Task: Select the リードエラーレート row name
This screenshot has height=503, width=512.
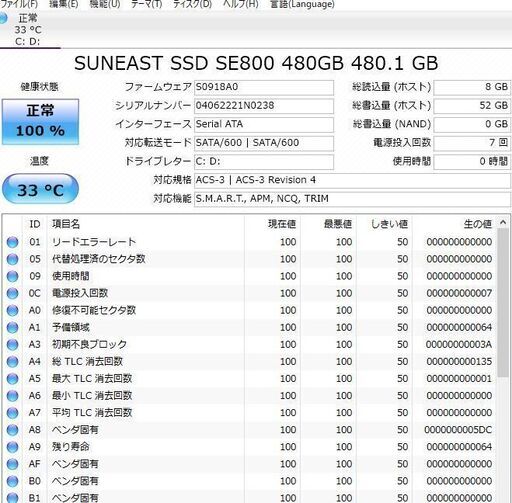Action: pos(94,242)
